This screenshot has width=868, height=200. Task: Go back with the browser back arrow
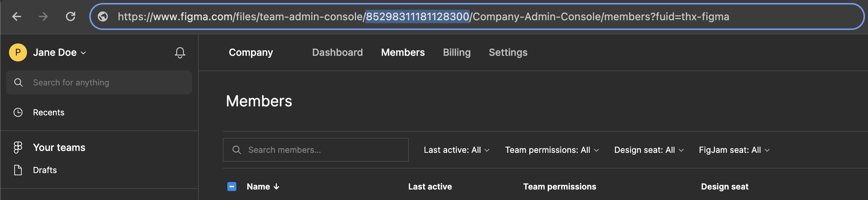17,16
